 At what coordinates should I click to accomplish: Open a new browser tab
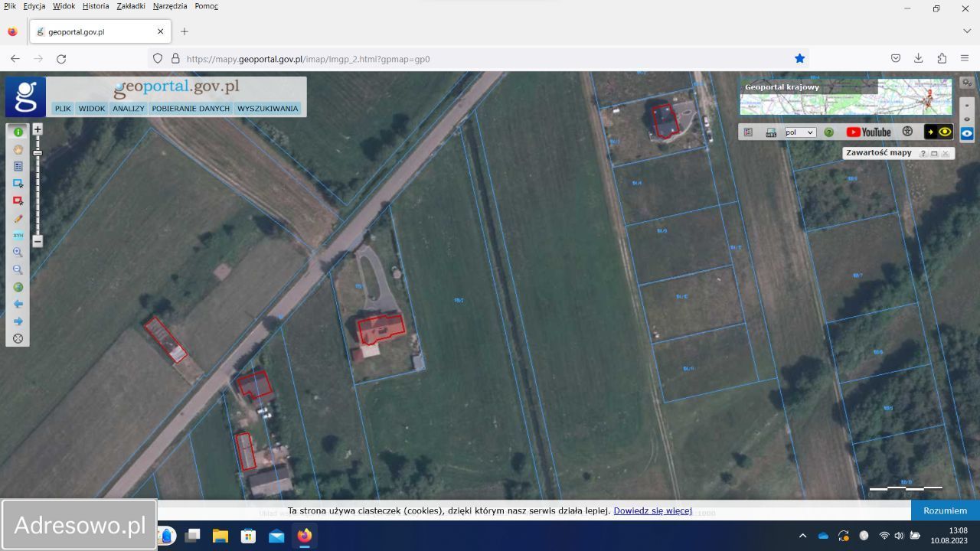coord(185,31)
